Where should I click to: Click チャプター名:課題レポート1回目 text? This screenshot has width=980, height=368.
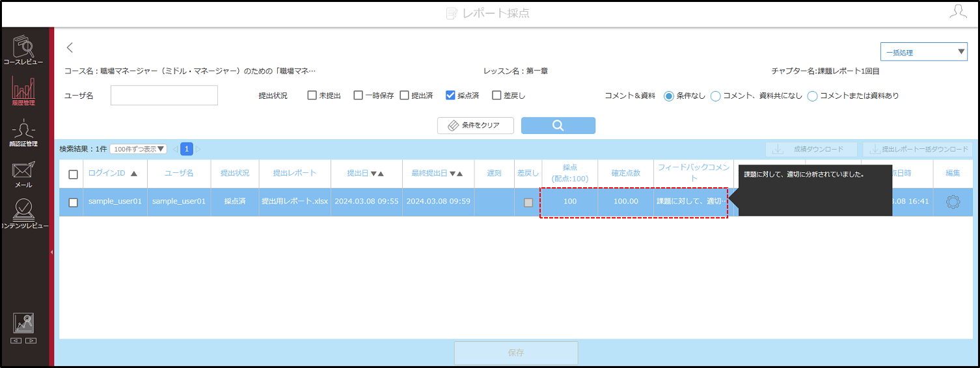click(x=825, y=71)
